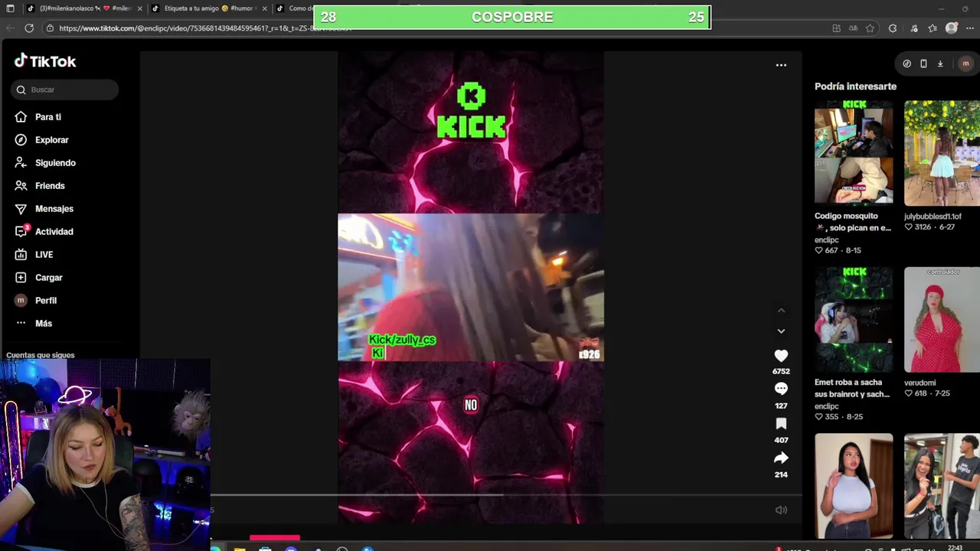Open the Cargar upload page
The image size is (980, 551).
48,278
